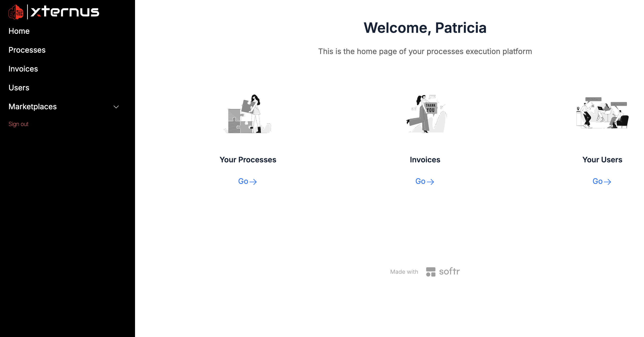The height and width of the screenshot is (337, 644).
Task: Open Invoices from the sidebar
Action: (x=23, y=69)
